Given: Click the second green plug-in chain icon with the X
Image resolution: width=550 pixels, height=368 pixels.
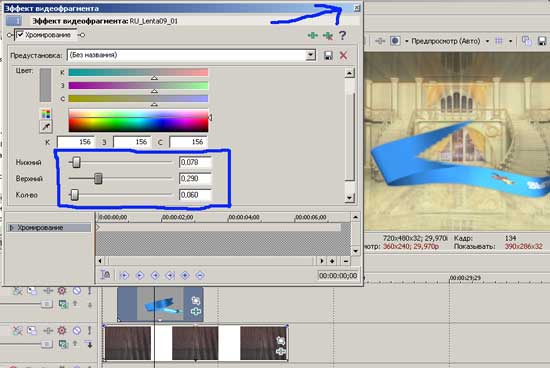Looking at the screenshot, I should point(328,35).
